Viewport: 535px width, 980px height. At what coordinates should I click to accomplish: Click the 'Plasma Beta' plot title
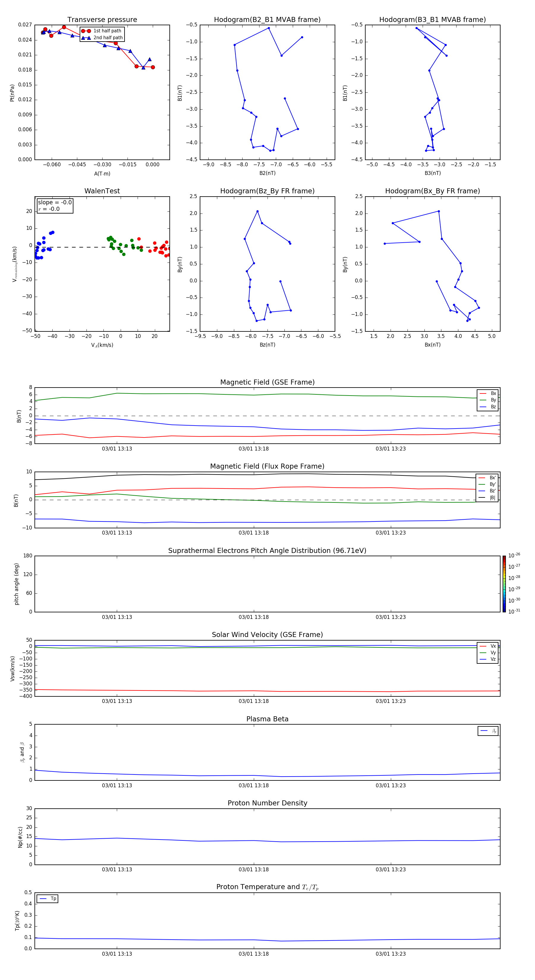[x=267, y=719]
